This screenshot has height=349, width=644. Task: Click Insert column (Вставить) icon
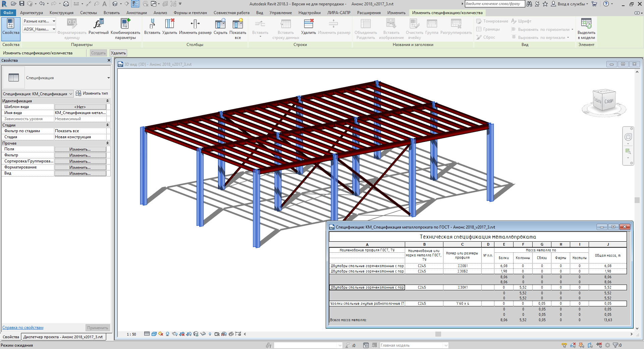point(152,24)
